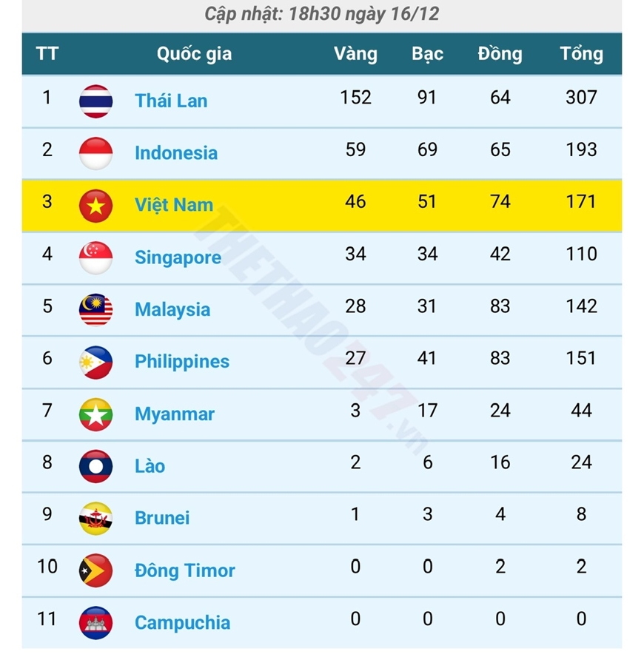Select the Quốc gia column header
Screen dimensions: 644x657
194,54
